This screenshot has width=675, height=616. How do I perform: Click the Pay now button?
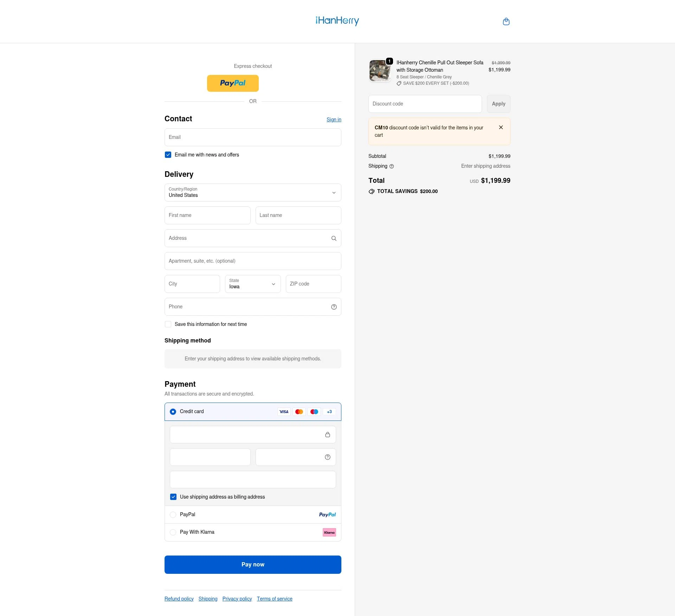252,564
